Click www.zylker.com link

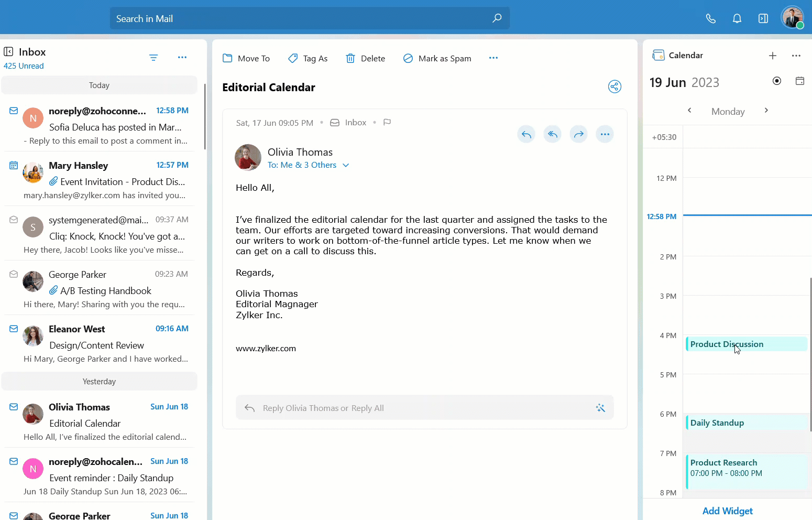click(x=266, y=348)
